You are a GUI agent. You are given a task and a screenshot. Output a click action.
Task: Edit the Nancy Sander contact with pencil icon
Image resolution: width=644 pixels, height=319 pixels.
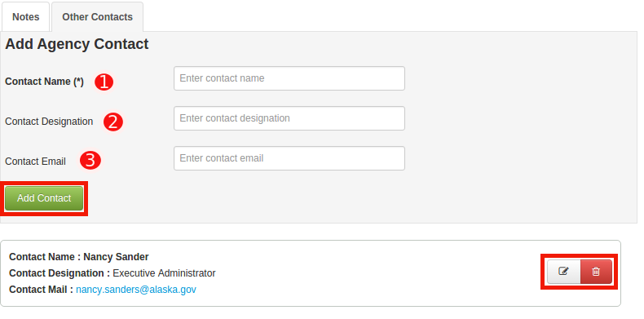[563, 272]
